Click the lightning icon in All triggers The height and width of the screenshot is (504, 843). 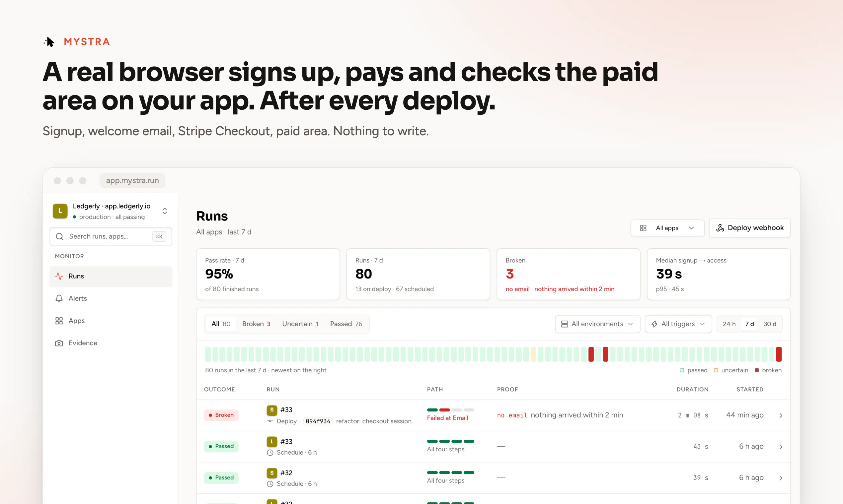tap(654, 324)
